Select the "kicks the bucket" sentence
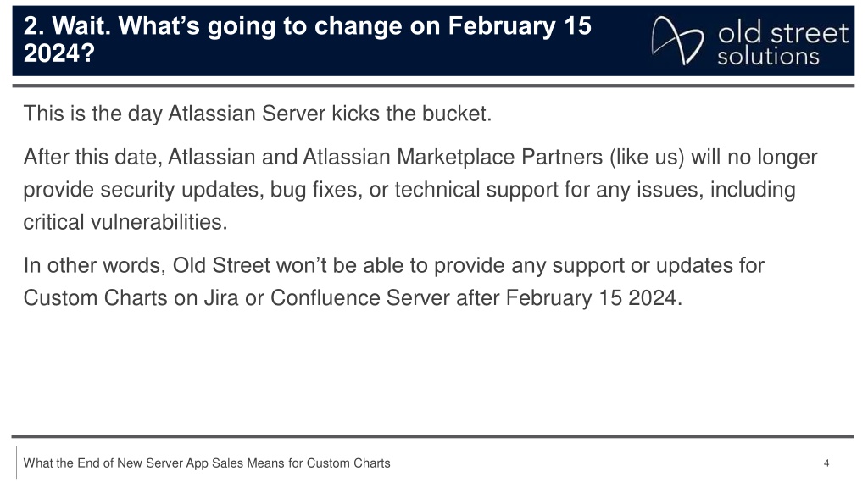Image resolution: width=868 pixels, height=488 pixels. (x=258, y=114)
